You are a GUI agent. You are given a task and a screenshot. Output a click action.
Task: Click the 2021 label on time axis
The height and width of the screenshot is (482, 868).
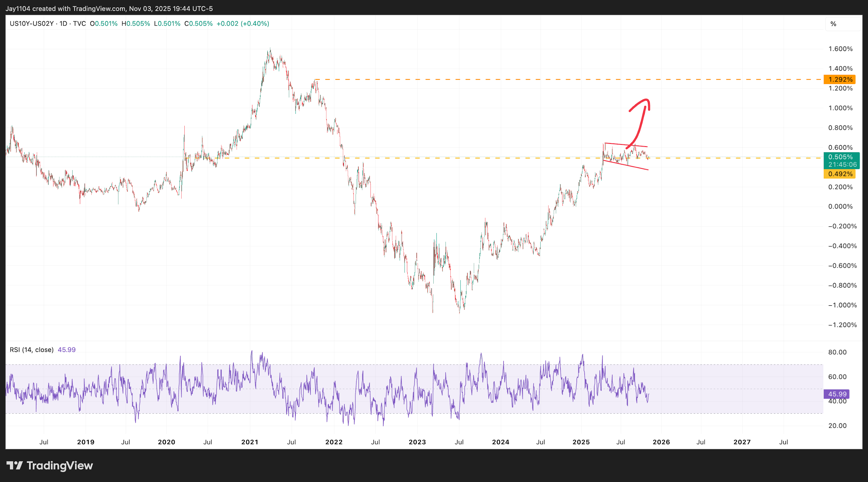[x=250, y=442]
